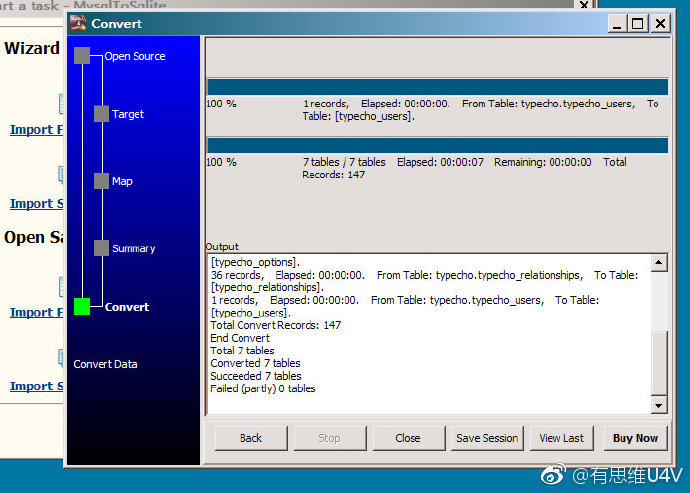Click 'Convert Data' text in sidebar
The width and height of the screenshot is (690, 493).
point(105,364)
